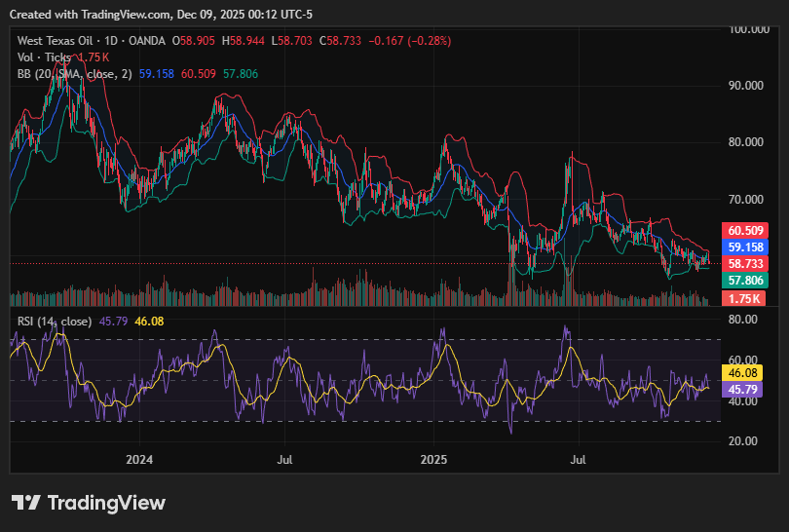The height and width of the screenshot is (532, 789).
Task: Click the 20.00 level on RSI axis
Action: point(743,441)
